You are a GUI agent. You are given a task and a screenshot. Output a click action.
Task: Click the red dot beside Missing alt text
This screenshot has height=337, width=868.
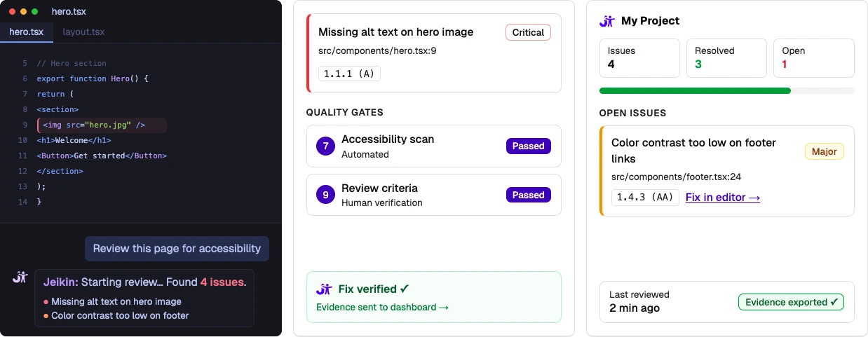tap(46, 302)
